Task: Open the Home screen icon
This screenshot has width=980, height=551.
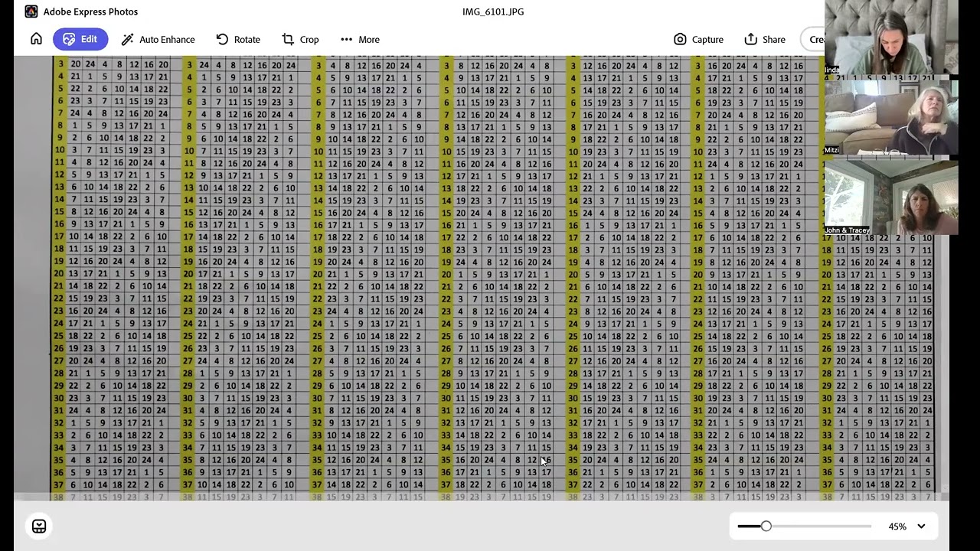Action: 36,39
